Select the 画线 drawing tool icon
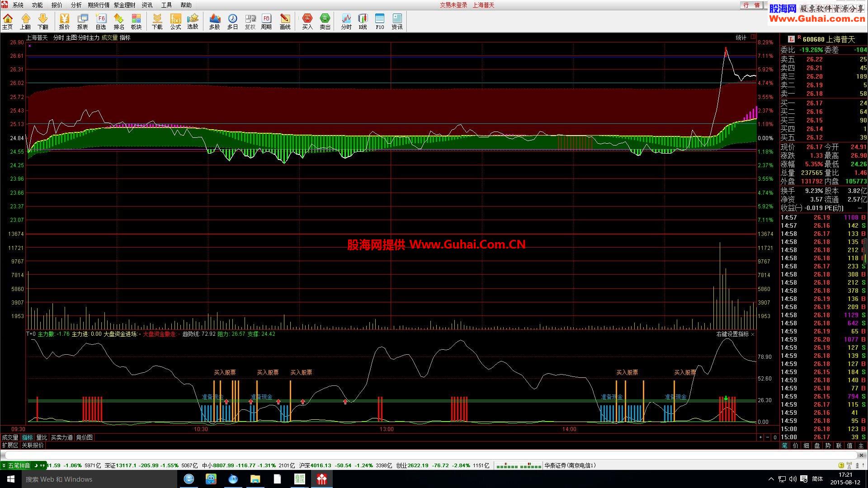The image size is (868, 488). 285,21
